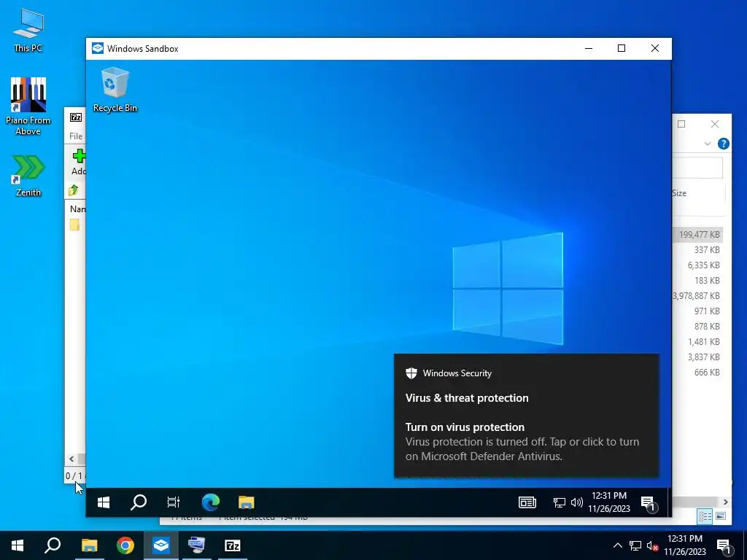Screen dimensions: 747x560
Task: Switch Explorer to details view icon
Action: pos(705,516)
